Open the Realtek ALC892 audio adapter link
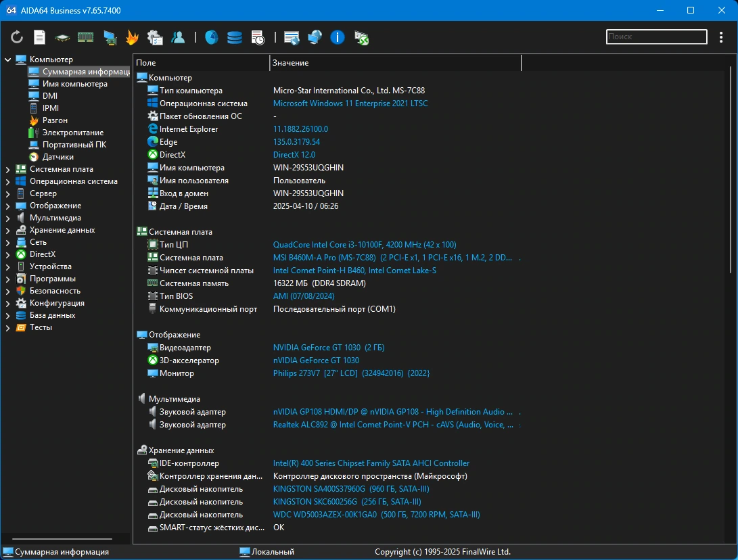Screen dimensions: 738x560 click(x=394, y=425)
